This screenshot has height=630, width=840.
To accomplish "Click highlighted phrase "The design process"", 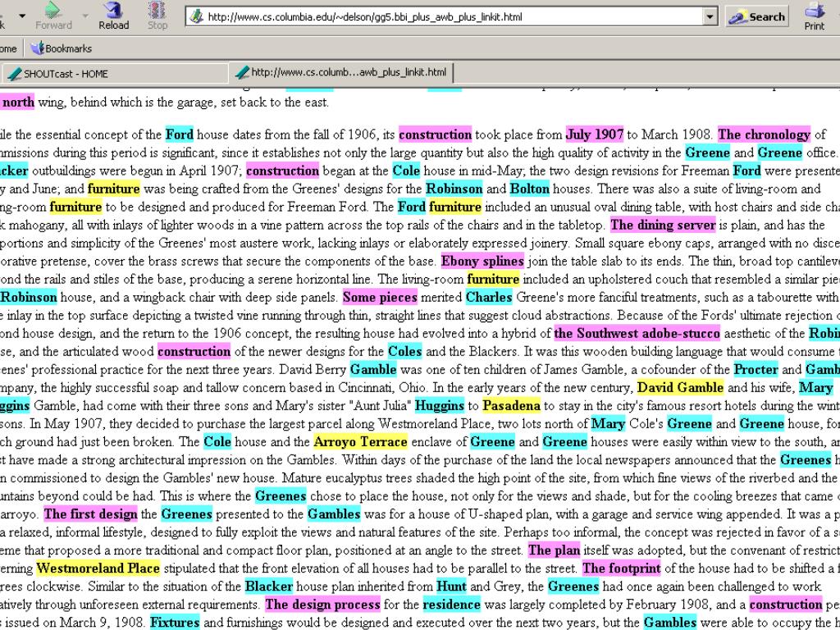I will pyautogui.click(x=322, y=605).
